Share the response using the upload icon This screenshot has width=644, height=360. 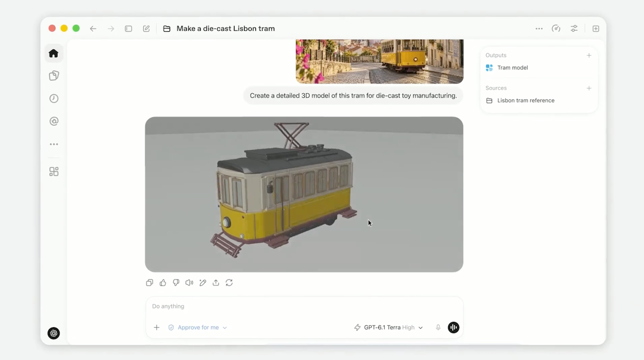pos(216,283)
